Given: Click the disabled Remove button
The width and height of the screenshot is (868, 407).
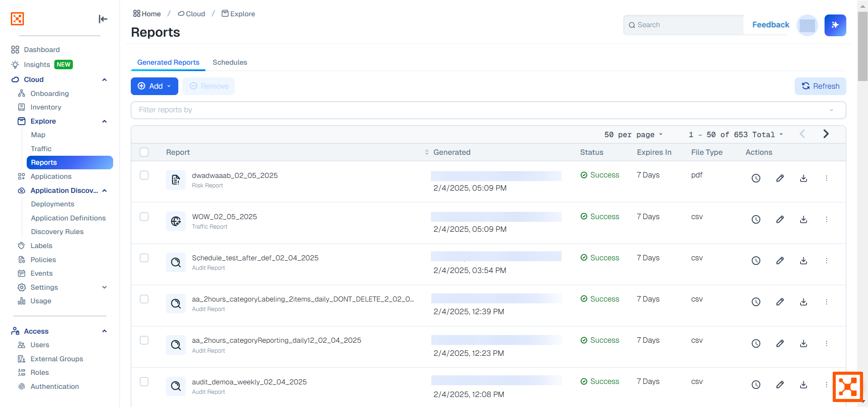Looking at the screenshot, I should pyautogui.click(x=209, y=86).
